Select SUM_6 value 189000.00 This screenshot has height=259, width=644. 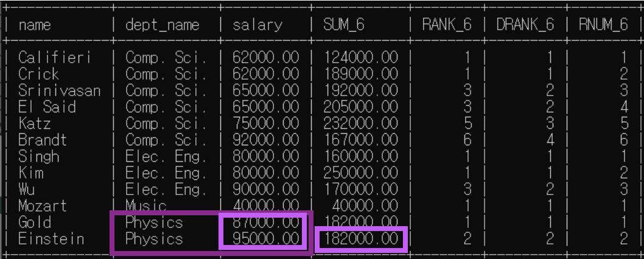coord(361,74)
